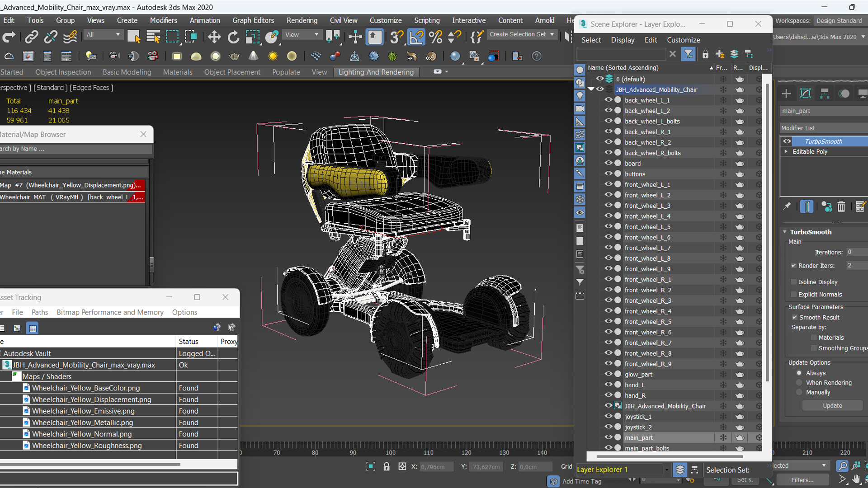The width and height of the screenshot is (868, 488).
Task: Select When Rendering update option
Action: point(799,383)
